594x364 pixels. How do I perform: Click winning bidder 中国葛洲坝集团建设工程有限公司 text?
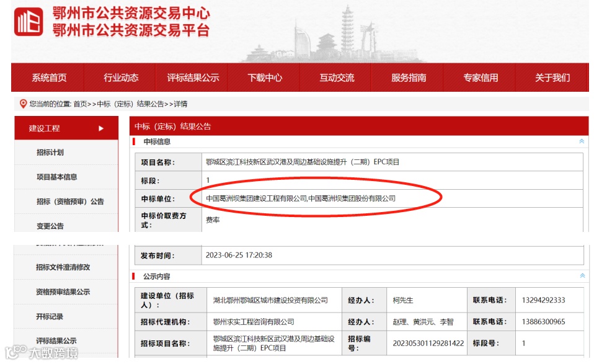point(257,198)
